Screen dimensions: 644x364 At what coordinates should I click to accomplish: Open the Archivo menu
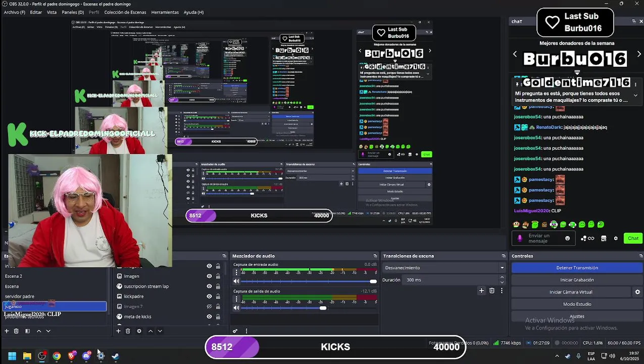point(14,12)
